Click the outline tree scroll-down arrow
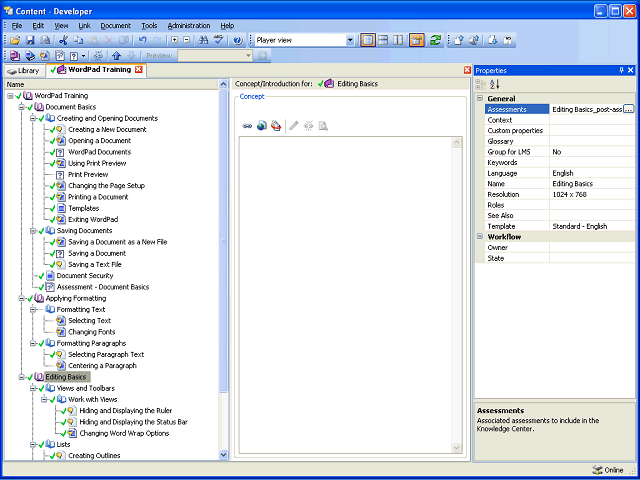Screen dimensions: 640x480 pos(223,455)
